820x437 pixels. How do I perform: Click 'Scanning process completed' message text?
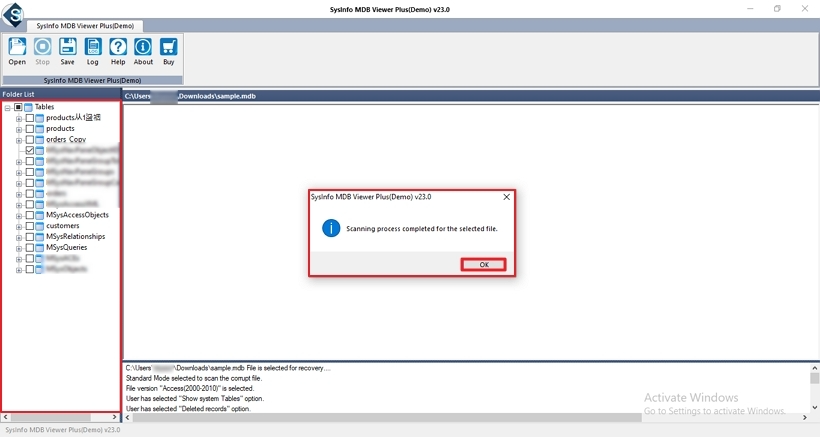(422, 228)
